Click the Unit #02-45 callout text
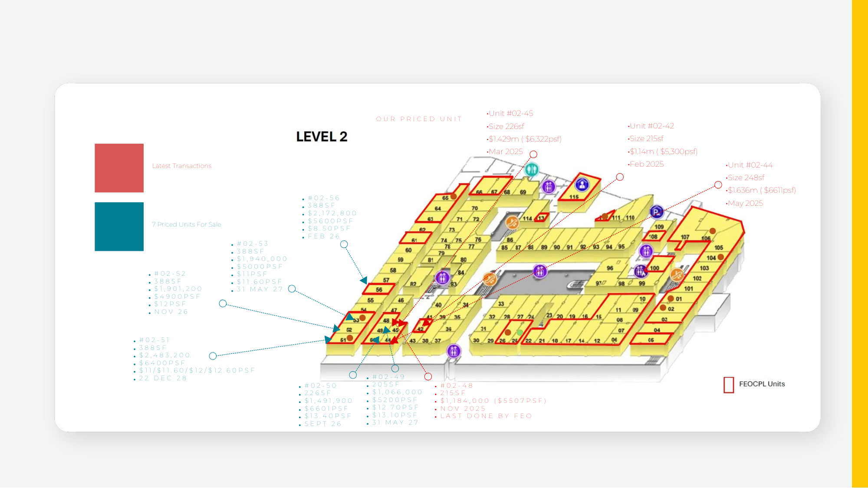The height and width of the screenshot is (488, 868). coord(511,113)
